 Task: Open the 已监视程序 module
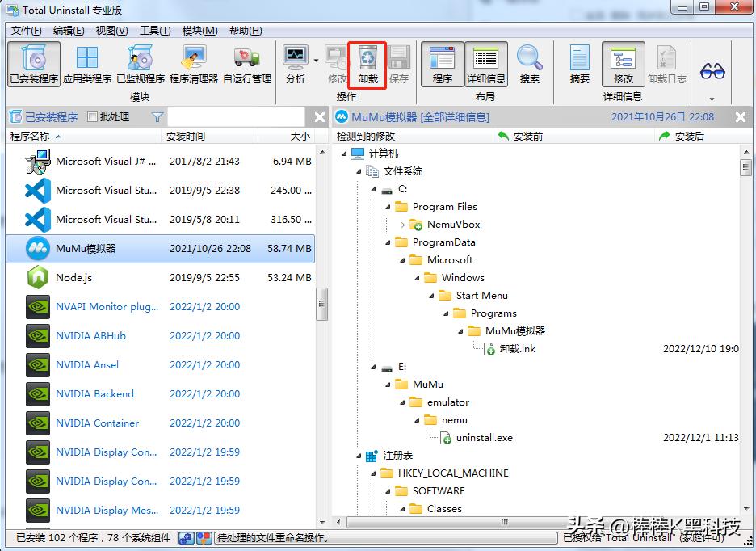pos(141,64)
